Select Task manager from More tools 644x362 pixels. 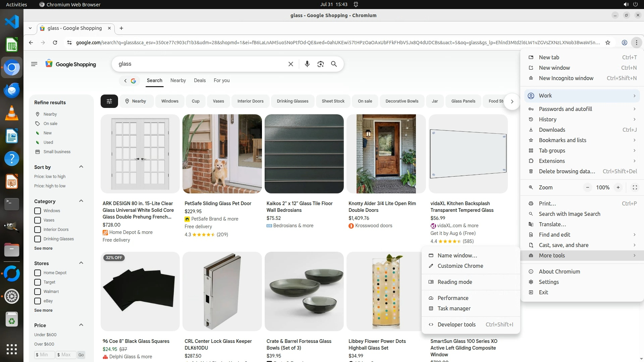click(454, 308)
